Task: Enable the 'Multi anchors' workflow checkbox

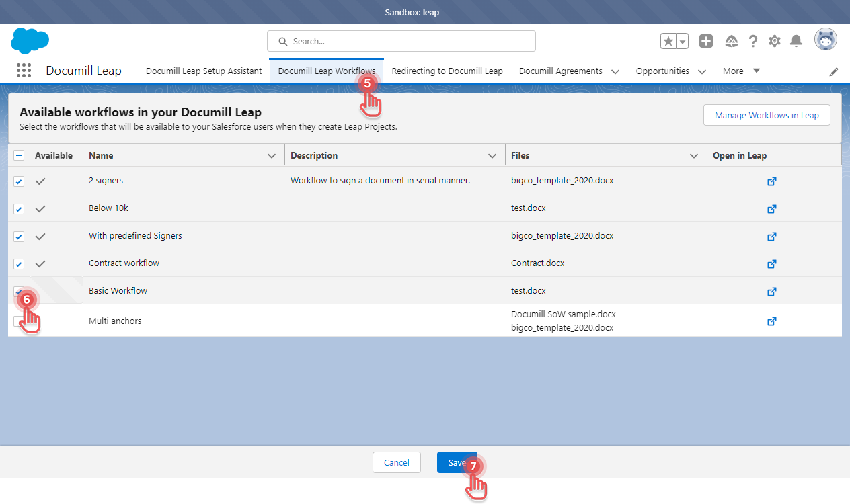Action: (x=19, y=321)
